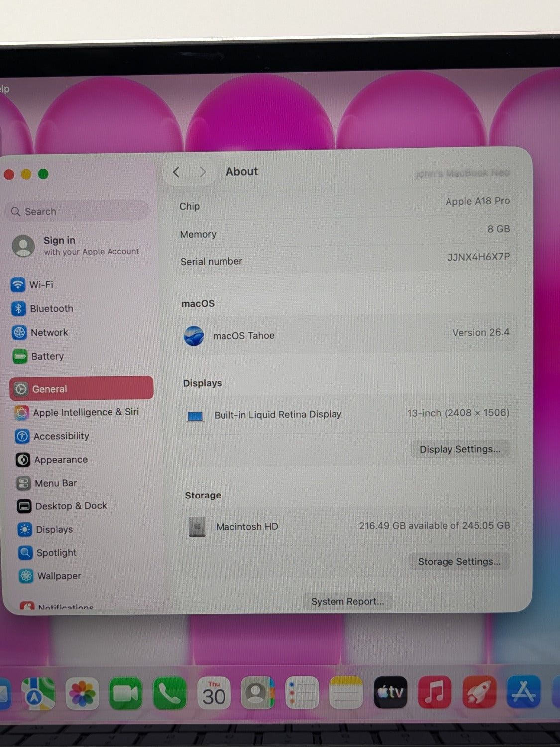Image resolution: width=560 pixels, height=747 pixels.
Task: Select General in the sidebar
Action: 82,388
